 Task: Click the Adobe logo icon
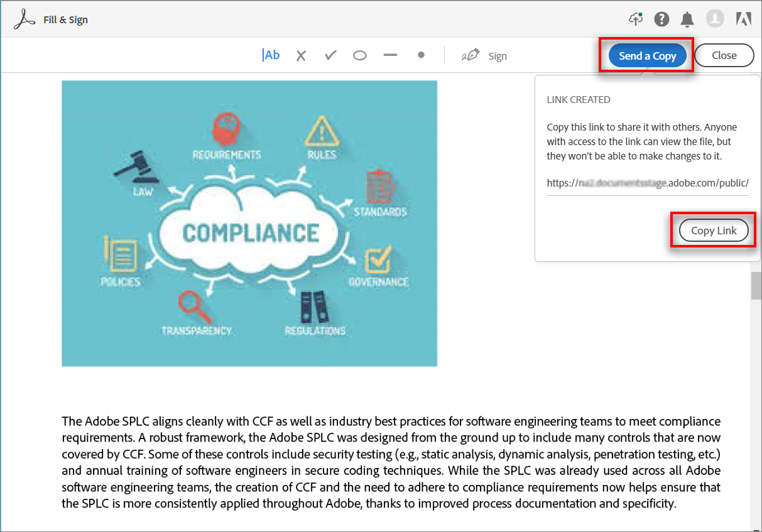[744, 19]
